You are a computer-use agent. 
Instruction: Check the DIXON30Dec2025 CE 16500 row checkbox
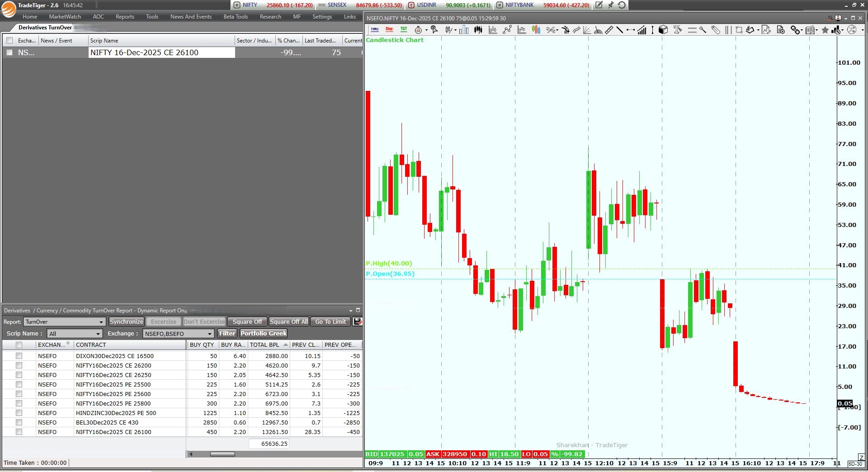click(x=19, y=356)
